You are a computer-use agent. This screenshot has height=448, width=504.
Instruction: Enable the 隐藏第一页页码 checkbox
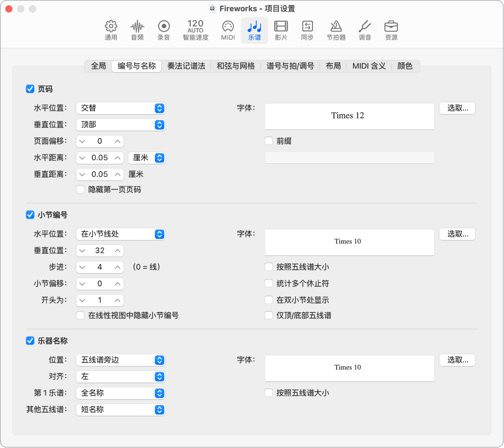80,189
